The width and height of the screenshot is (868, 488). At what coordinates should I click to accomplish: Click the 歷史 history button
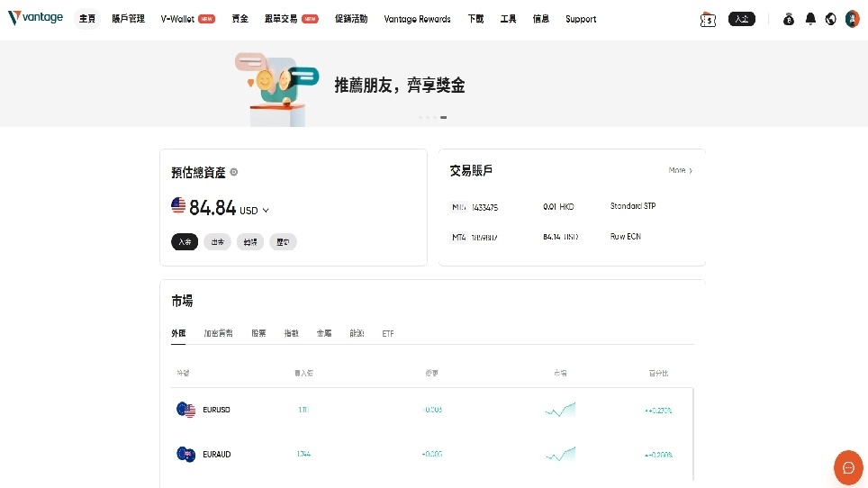tap(283, 242)
